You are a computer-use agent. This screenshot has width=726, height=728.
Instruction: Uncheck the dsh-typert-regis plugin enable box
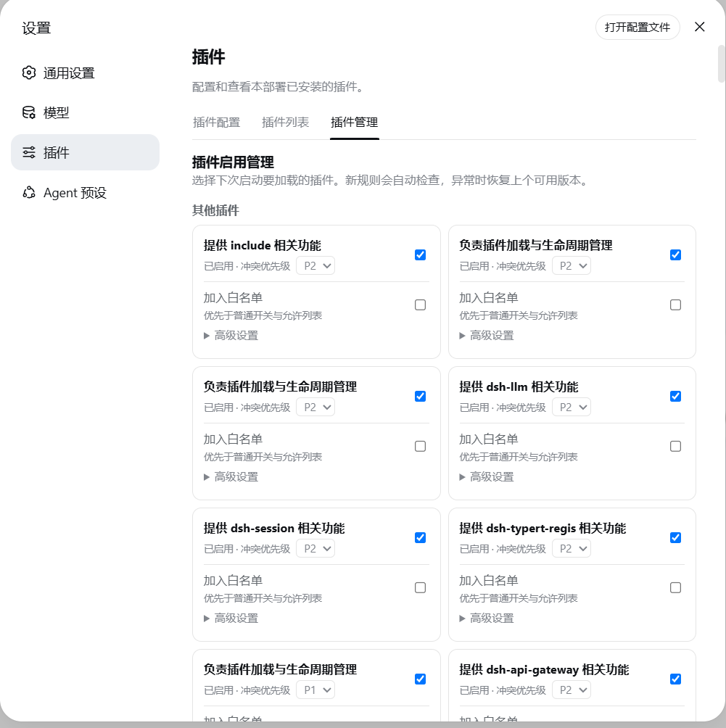pos(675,537)
